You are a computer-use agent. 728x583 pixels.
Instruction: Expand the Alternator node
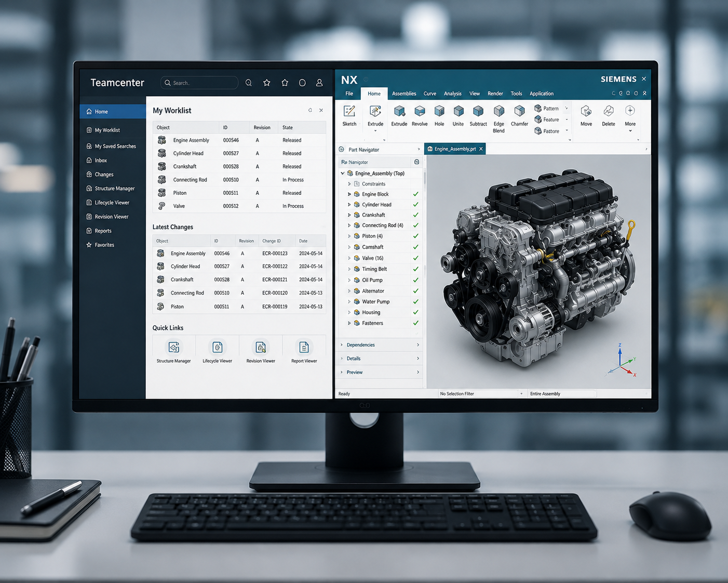(x=349, y=291)
